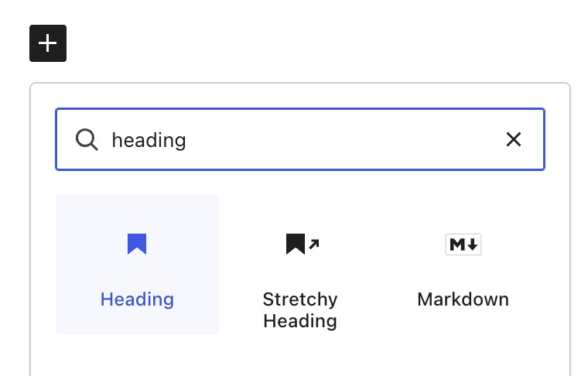Click the Stretchy Heading bookmark icon
This screenshot has height=376, width=588.
296,244
